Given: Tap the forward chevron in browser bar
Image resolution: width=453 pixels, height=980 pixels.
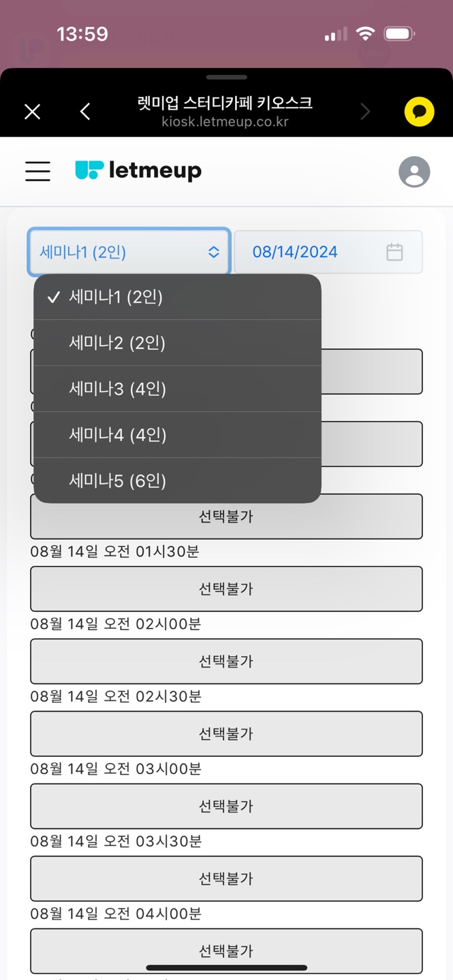Looking at the screenshot, I should click(365, 112).
